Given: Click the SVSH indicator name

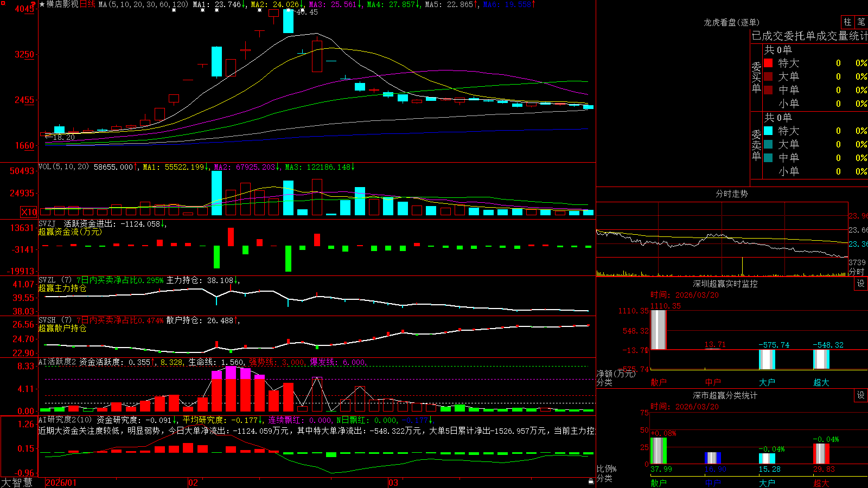Looking at the screenshot, I should 47,320.
